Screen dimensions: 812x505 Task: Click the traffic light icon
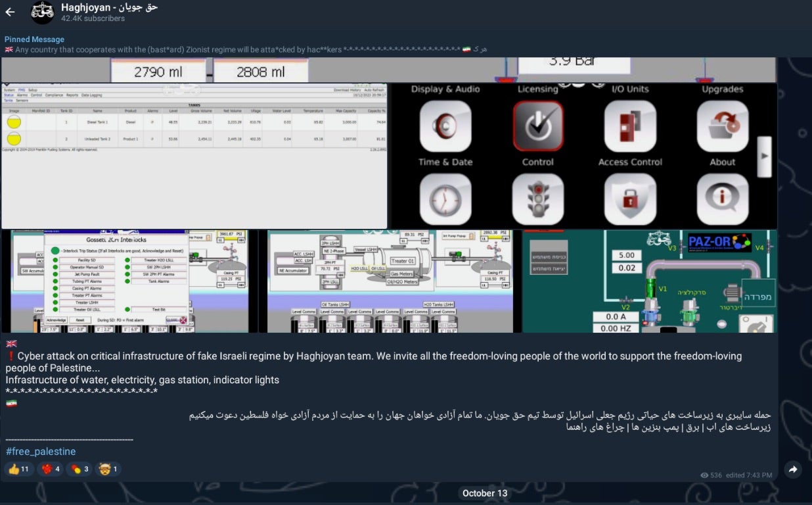coord(537,199)
